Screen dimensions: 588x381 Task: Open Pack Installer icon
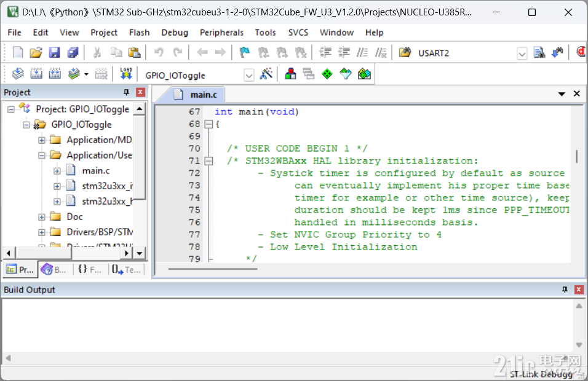[364, 74]
